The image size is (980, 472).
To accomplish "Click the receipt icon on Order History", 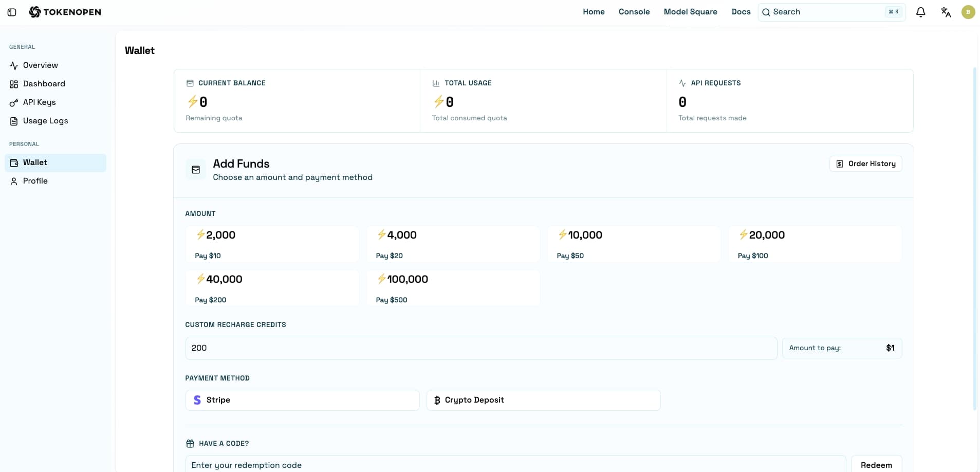I will [840, 164].
